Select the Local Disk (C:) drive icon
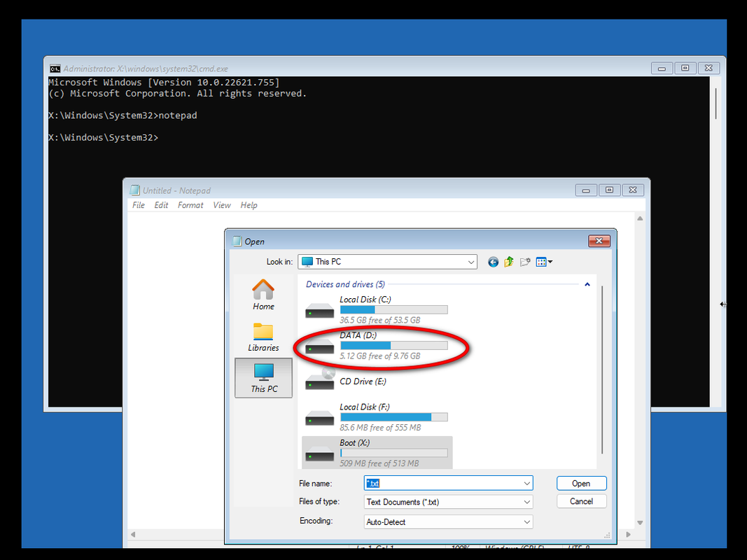The width and height of the screenshot is (747, 560). [x=319, y=311]
